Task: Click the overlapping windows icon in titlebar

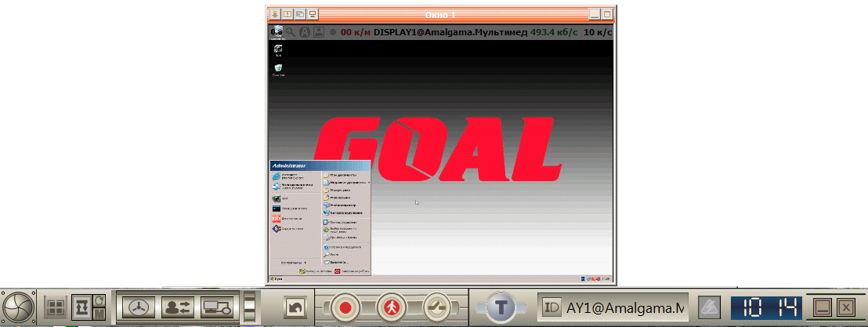Action: tap(300, 14)
